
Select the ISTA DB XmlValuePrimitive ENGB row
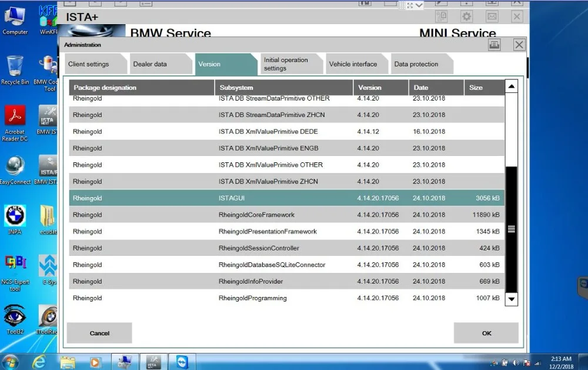point(286,148)
